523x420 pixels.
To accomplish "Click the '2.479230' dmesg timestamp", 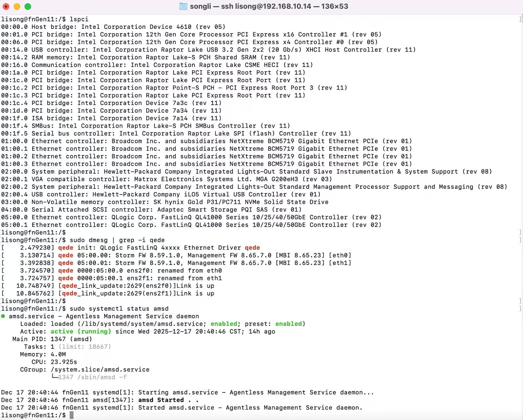I will [x=35, y=248].
